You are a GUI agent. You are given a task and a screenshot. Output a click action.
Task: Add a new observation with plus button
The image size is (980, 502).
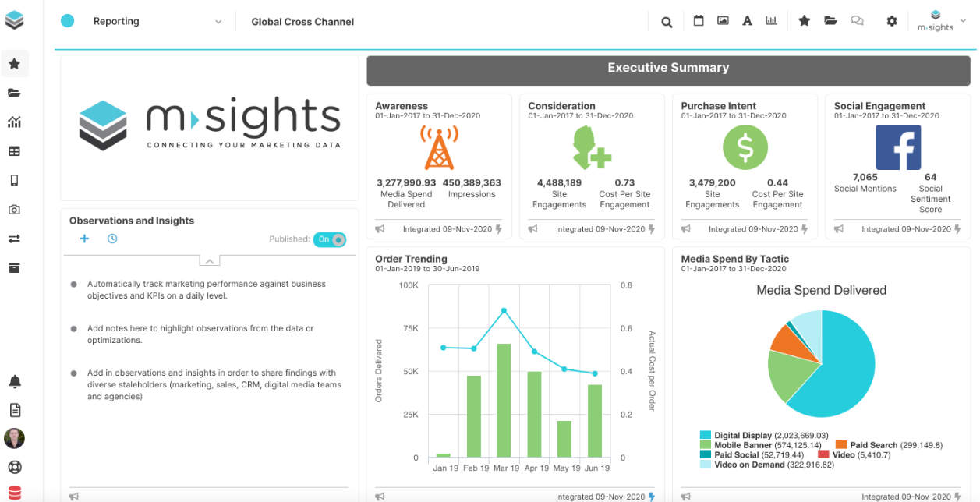(x=84, y=239)
